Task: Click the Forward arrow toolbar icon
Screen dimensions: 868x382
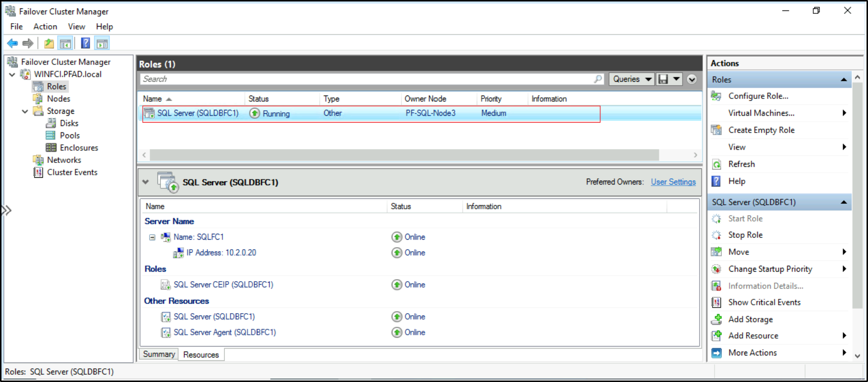Action: coord(28,43)
